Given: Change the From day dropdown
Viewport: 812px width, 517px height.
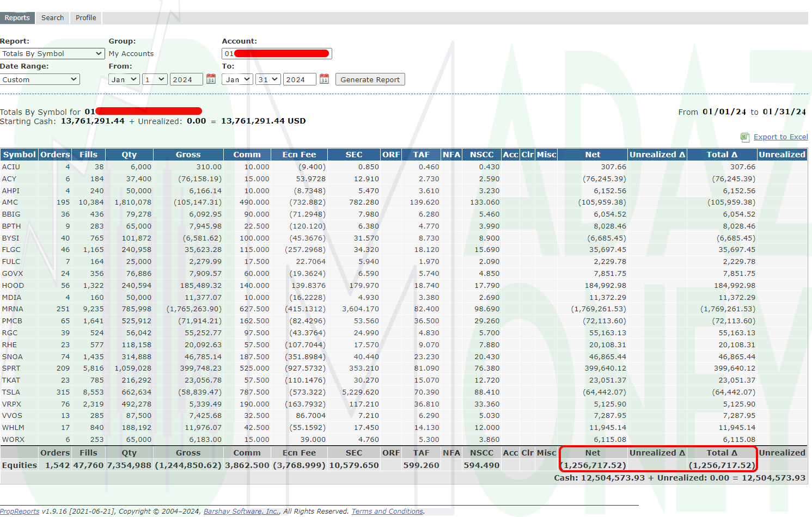Looking at the screenshot, I should pyautogui.click(x=155, y=79).
